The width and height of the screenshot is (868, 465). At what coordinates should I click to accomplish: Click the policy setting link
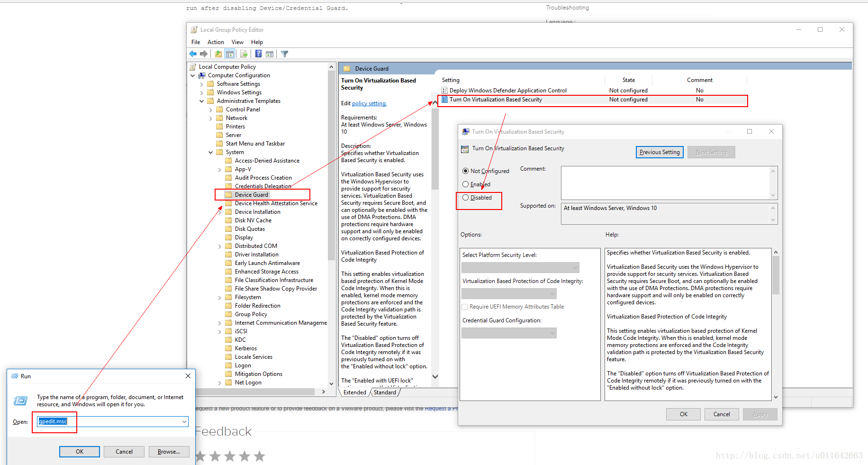point(369,103)
